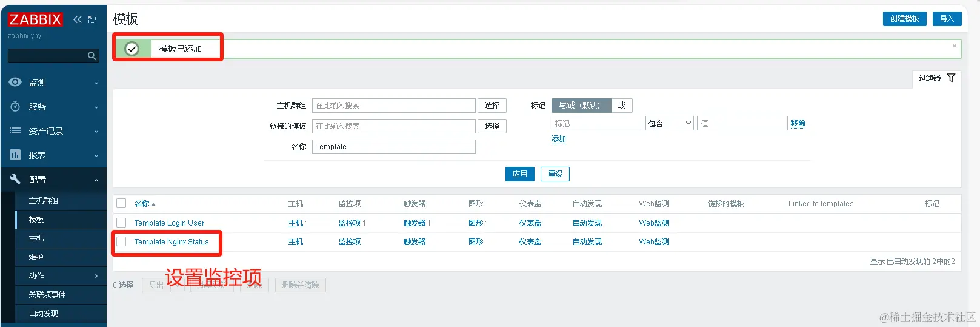Open 自动发现 link for Template Nginx Status
This screenshot has height=327, width=980.
click(587, 242)
